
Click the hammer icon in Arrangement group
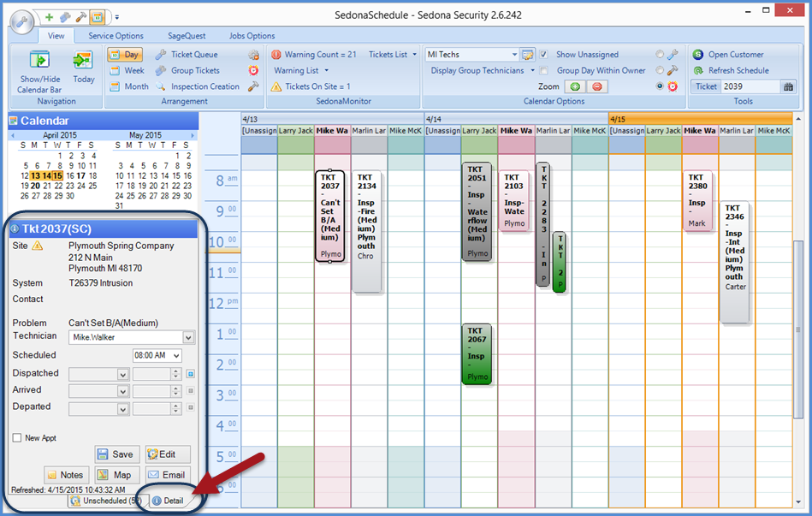[x=253, y=86]
